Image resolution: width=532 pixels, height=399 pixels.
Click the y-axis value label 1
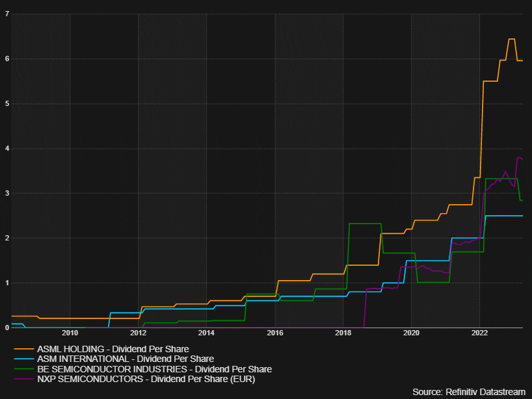[x=7, y=283]
